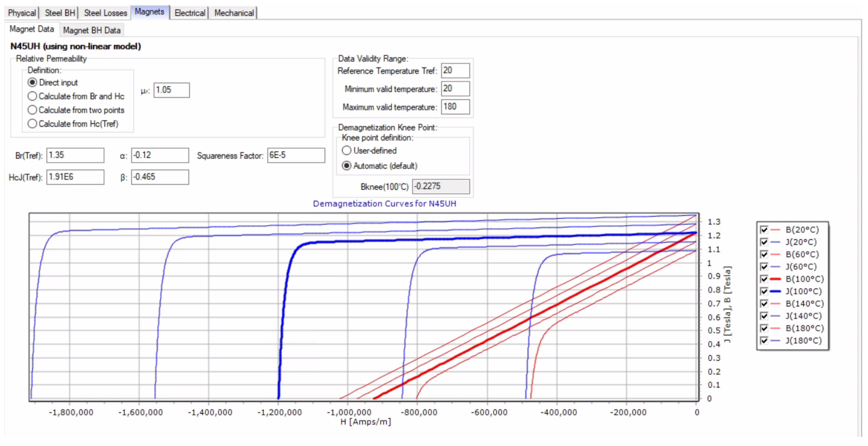Image resolution: width=868 pixels, height=446 pixels.
Task: Switch to the Steel BH tab
Action: point(60,13)
